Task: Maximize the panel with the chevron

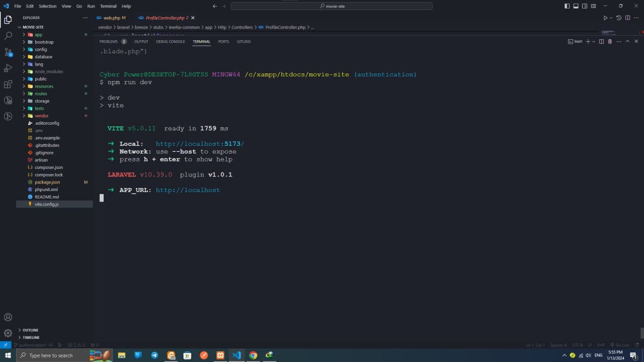Action: point(627,41)
